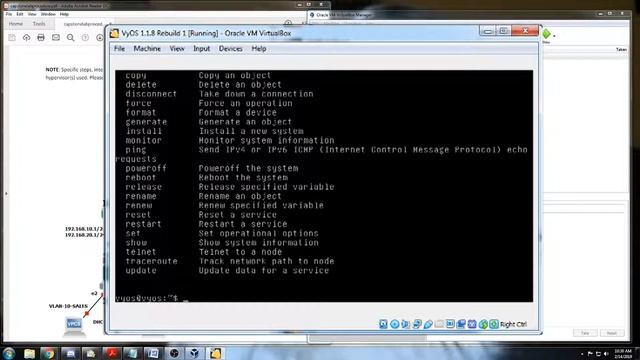Click VyOS window title bar icon

[x=114, y=33]
